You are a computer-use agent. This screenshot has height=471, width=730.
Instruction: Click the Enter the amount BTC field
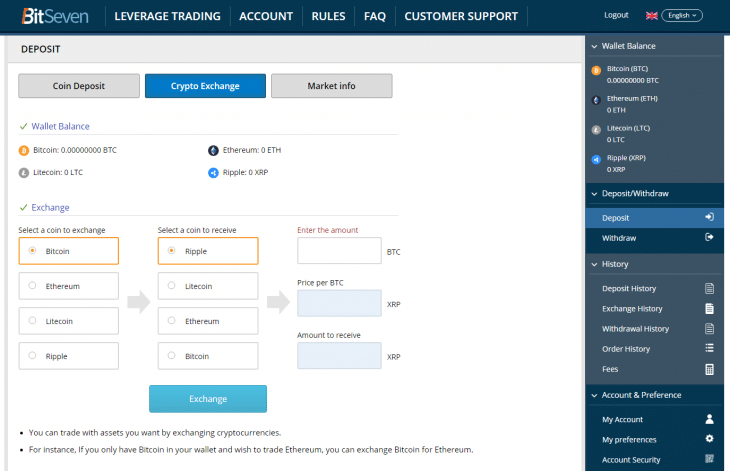point(339,251)
